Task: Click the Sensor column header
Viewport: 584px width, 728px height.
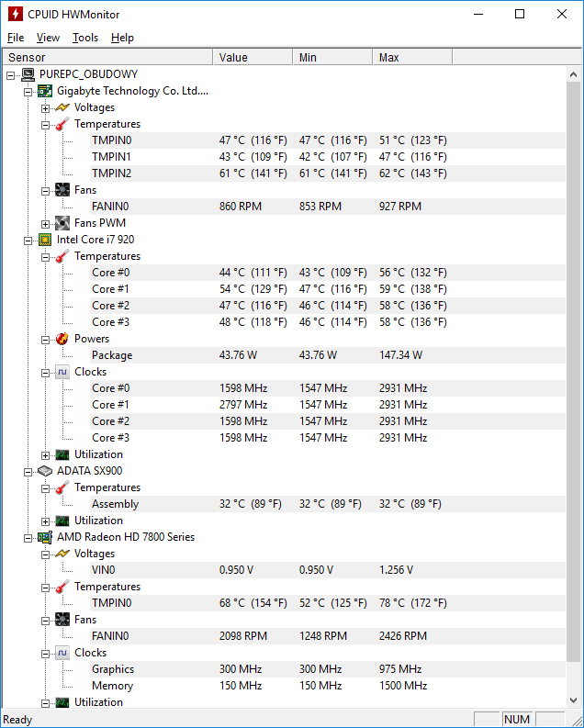Action: tap(107, 57)
